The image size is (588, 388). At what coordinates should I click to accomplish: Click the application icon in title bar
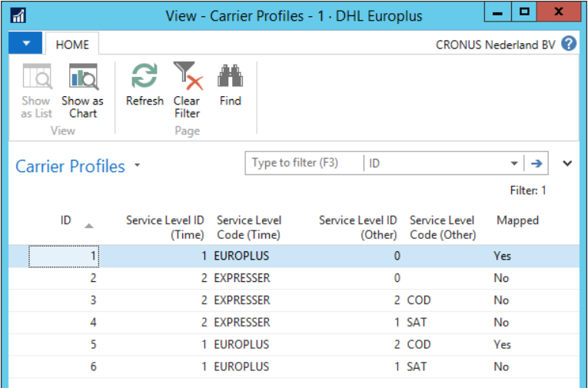point(18,15)
